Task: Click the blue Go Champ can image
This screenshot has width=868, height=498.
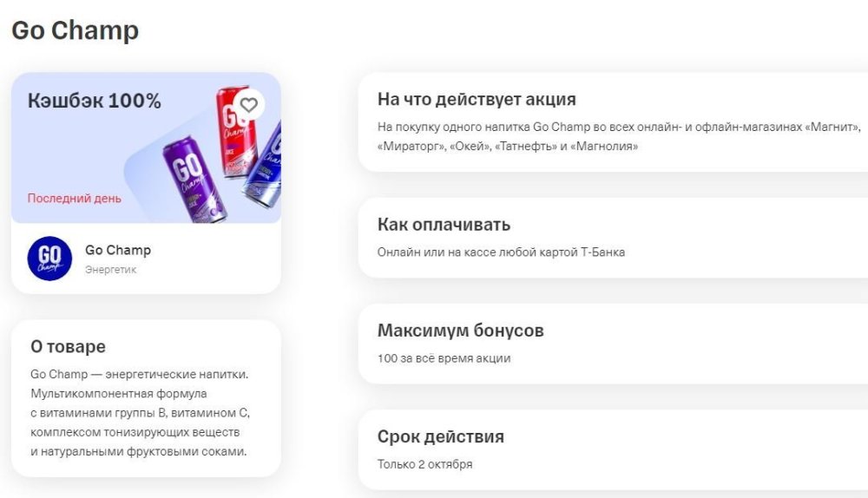Action: click(264, 164)
